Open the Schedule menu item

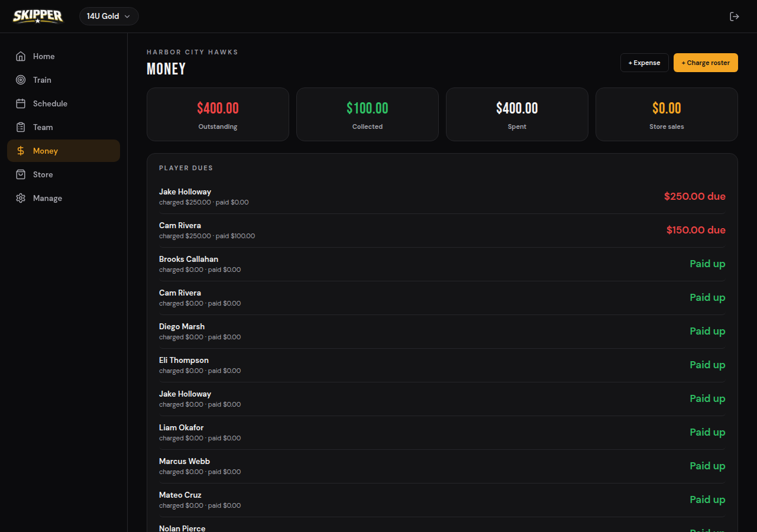click(63, 103)
